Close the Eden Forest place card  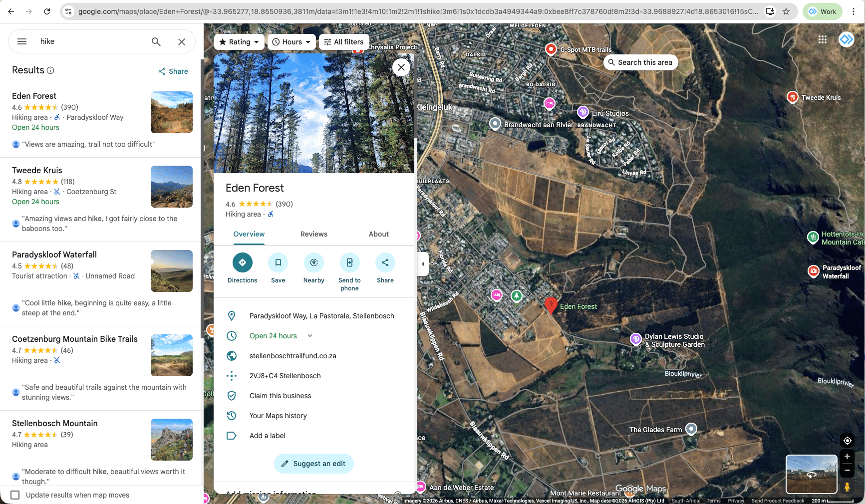401,67
